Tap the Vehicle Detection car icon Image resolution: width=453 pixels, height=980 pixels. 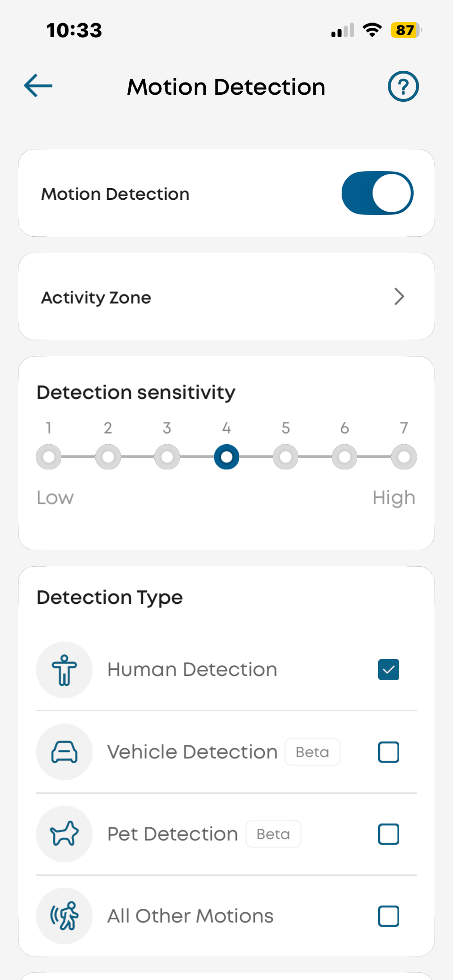[64, 752]
